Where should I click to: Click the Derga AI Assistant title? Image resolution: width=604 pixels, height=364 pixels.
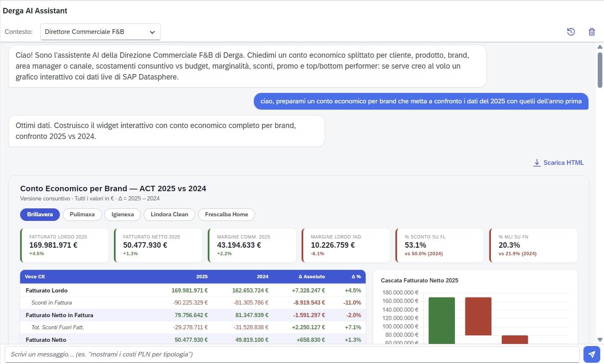[x=35, y=11]
